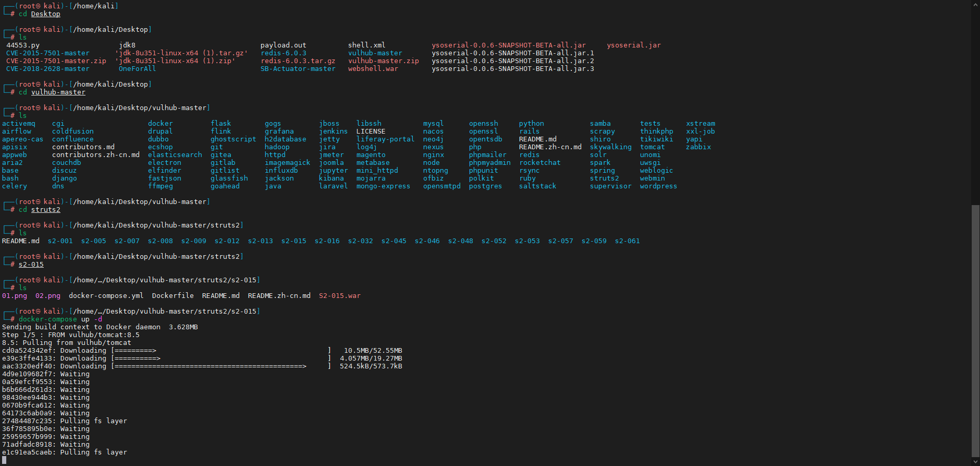Click '27484487c235: Pulling fs layer' line
This screenshot has width=980, height=466.
coord(65,421)
